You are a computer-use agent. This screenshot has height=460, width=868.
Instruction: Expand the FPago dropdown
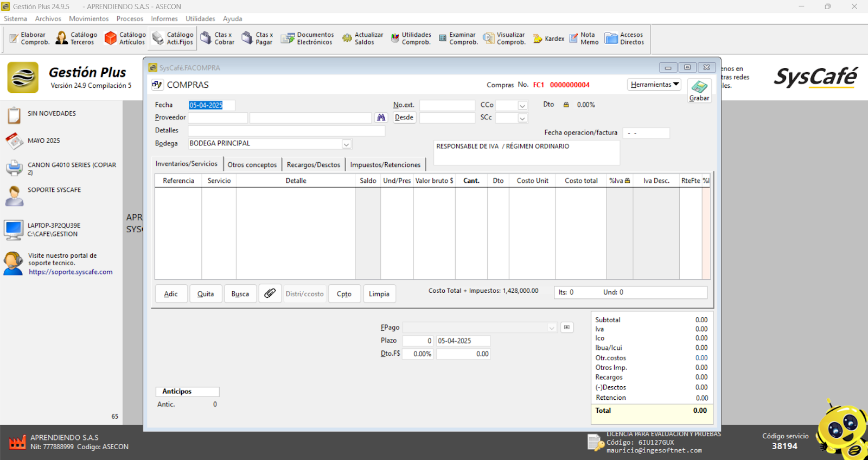click(551, 328)
